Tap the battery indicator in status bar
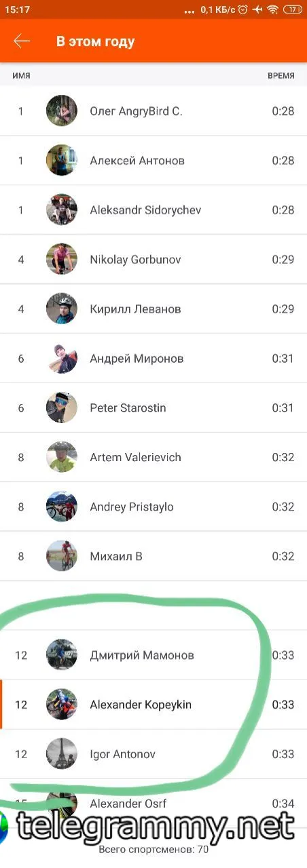 293,9
